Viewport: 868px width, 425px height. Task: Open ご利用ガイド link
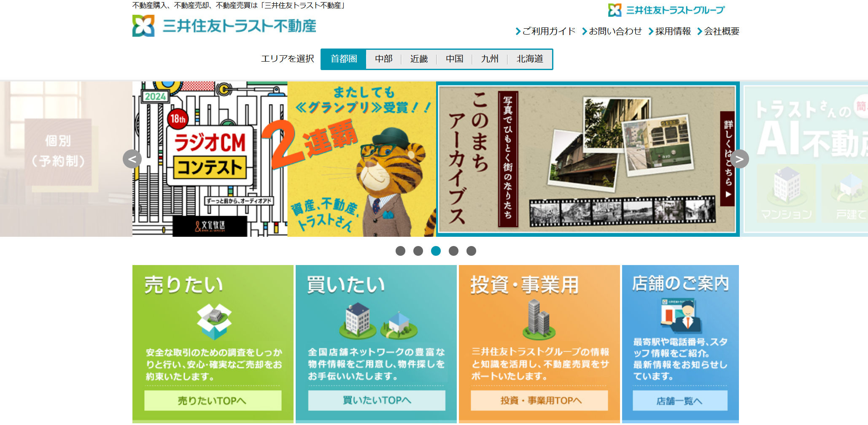point(545,31)
